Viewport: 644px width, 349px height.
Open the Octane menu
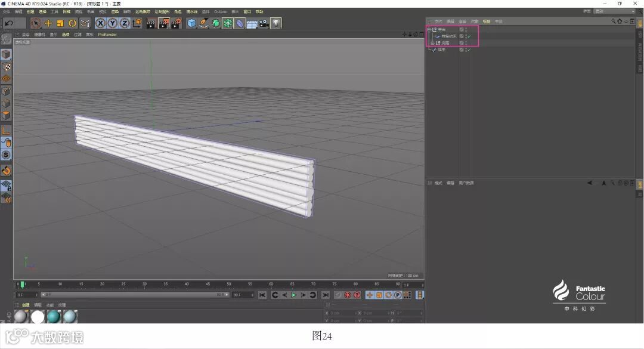[220, 12]
